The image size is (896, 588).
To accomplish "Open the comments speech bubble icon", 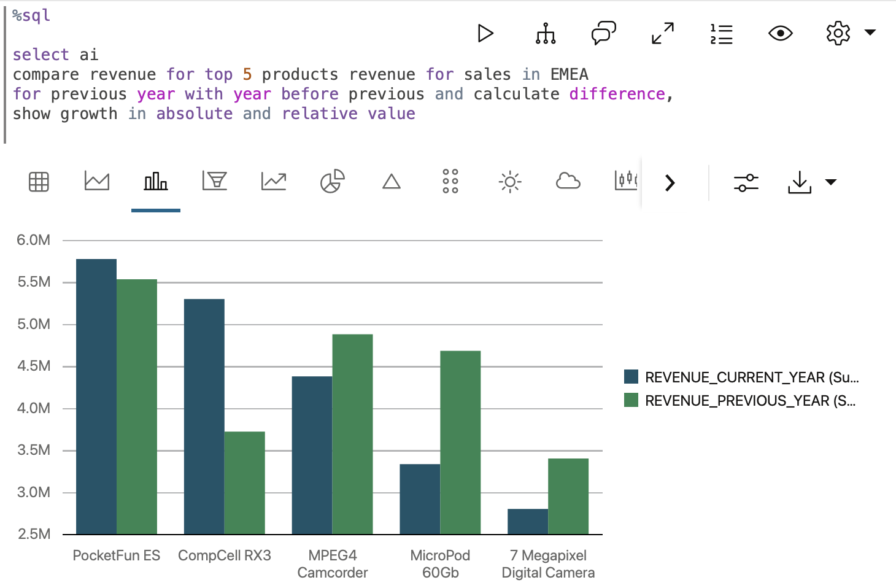I will coord(603,33).
